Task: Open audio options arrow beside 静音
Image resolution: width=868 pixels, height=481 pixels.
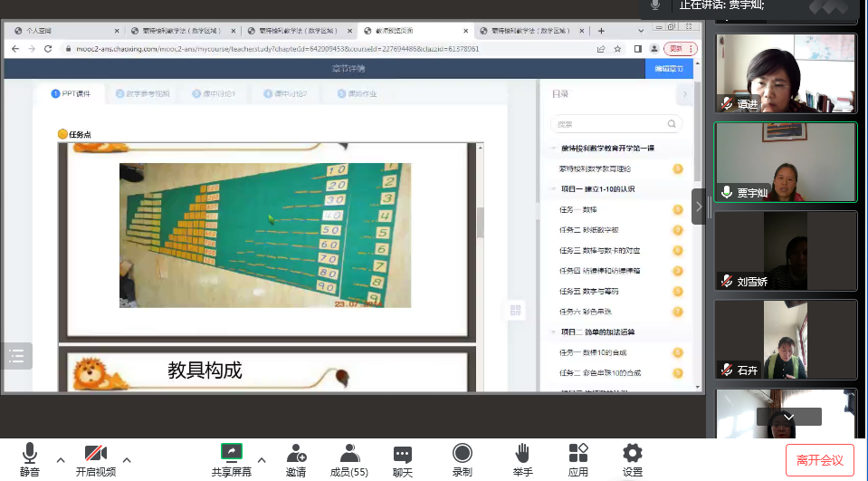Action: pos(61,459)
